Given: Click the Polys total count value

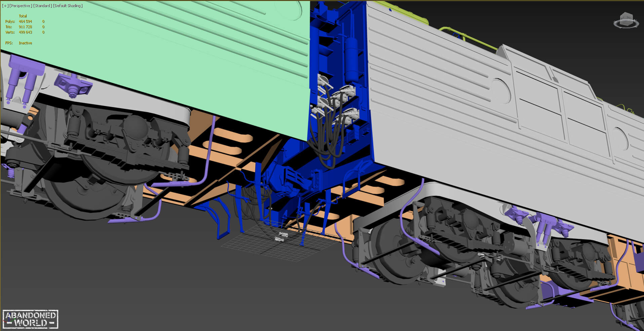Looking at the screenshot, I should click(25, 22).
